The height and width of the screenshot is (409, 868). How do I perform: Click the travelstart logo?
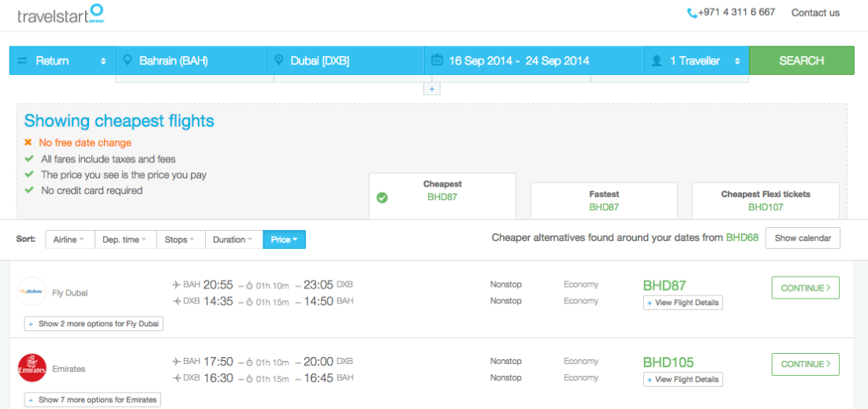[x=61, y=14]
